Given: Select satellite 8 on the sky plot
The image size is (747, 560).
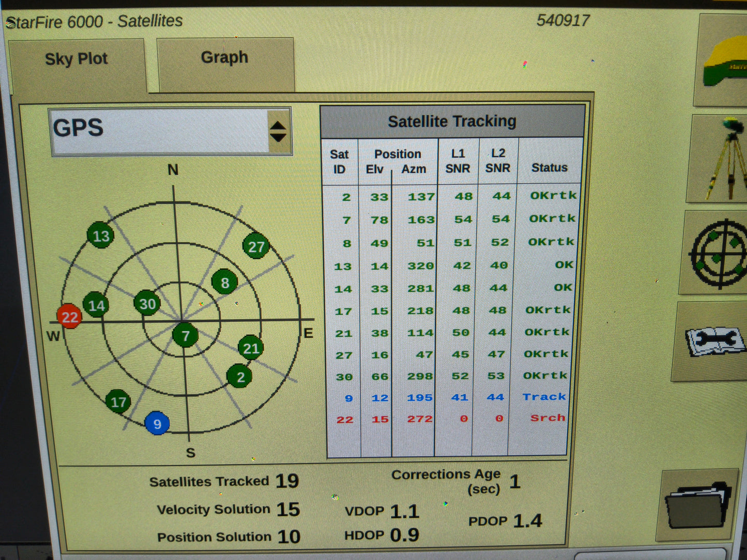Looking at the screenshot, I should tap(224, 282).
